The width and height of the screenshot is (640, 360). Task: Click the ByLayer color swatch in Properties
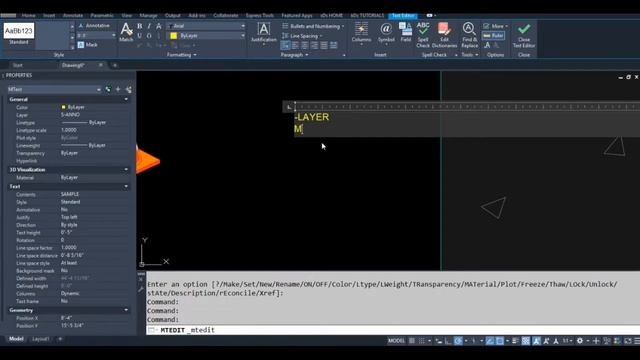(63, 107)
